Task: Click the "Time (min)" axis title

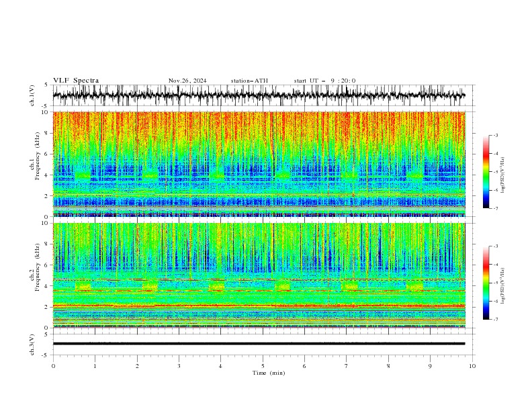Action: point(269,373)
